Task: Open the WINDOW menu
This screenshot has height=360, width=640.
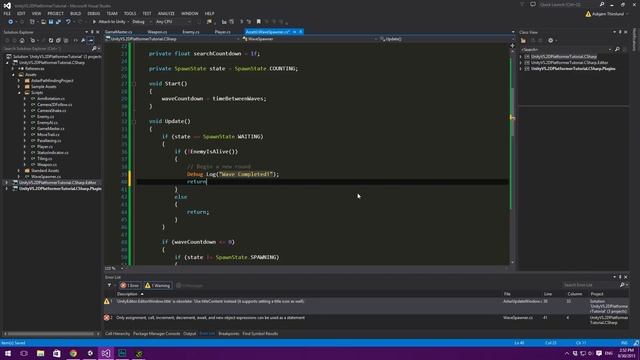Action: tap(189, 13)
